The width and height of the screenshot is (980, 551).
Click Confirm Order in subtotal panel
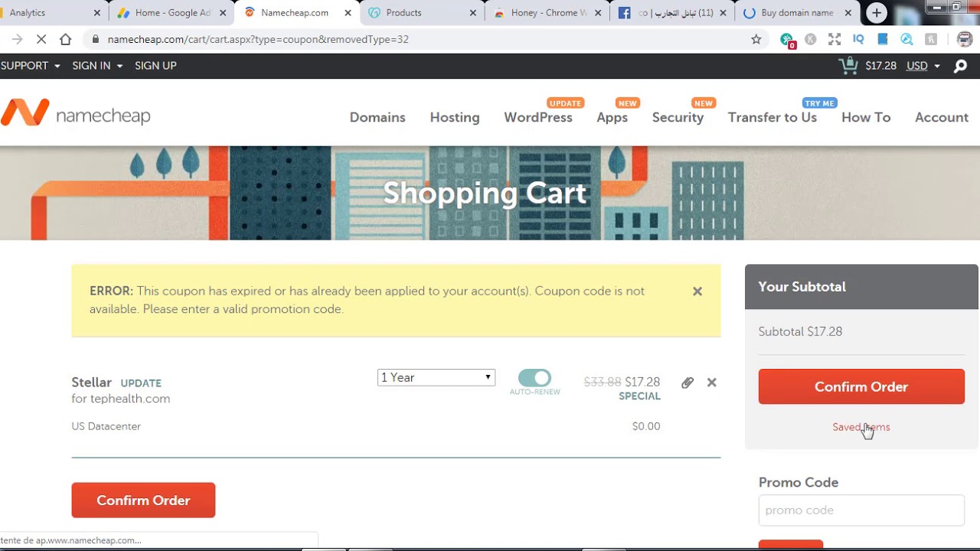click(x=861, y=386)
